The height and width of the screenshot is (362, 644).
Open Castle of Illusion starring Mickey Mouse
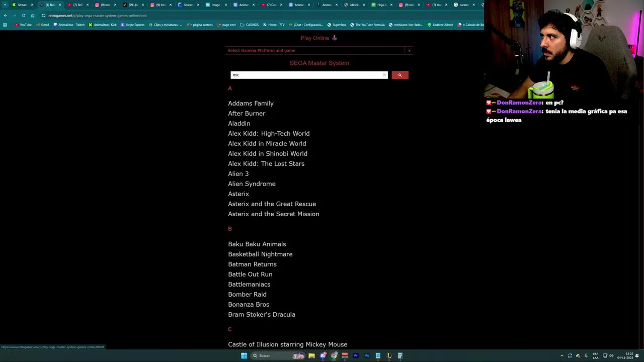(x=287, y=344)
